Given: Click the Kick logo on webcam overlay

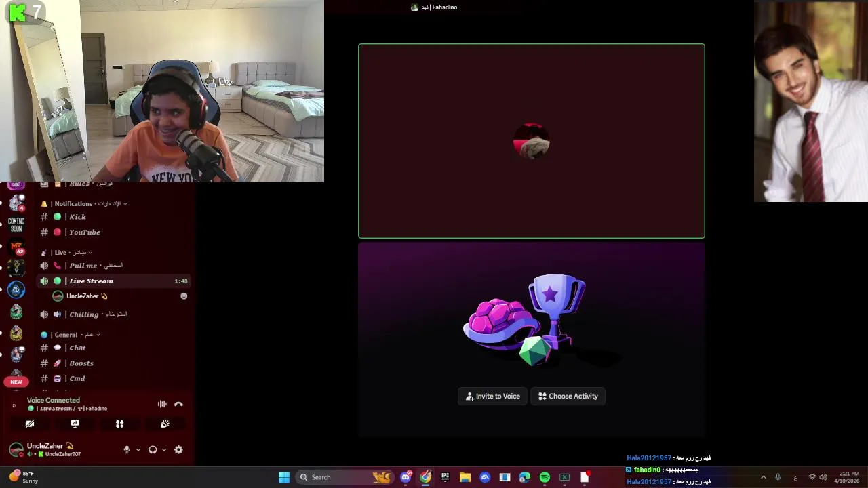Looking at the screenshot, I should pos(18,12).
